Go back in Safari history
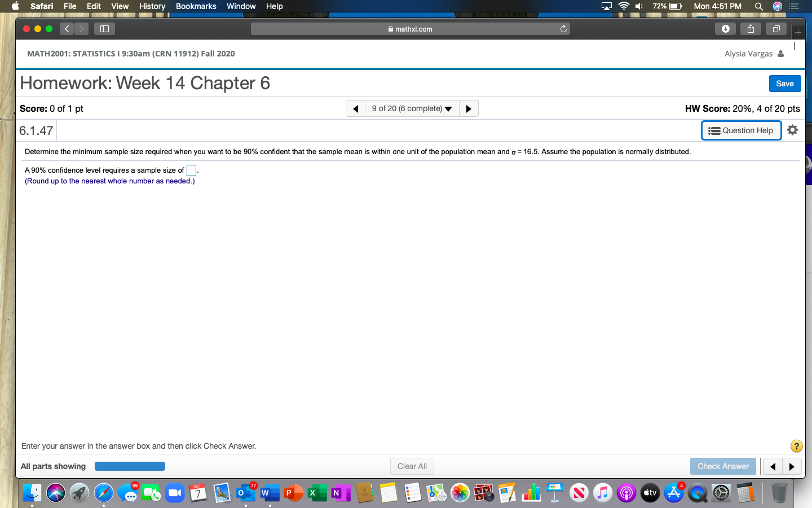The height and width of the screenshot is (508, 812). pos(67,29)
